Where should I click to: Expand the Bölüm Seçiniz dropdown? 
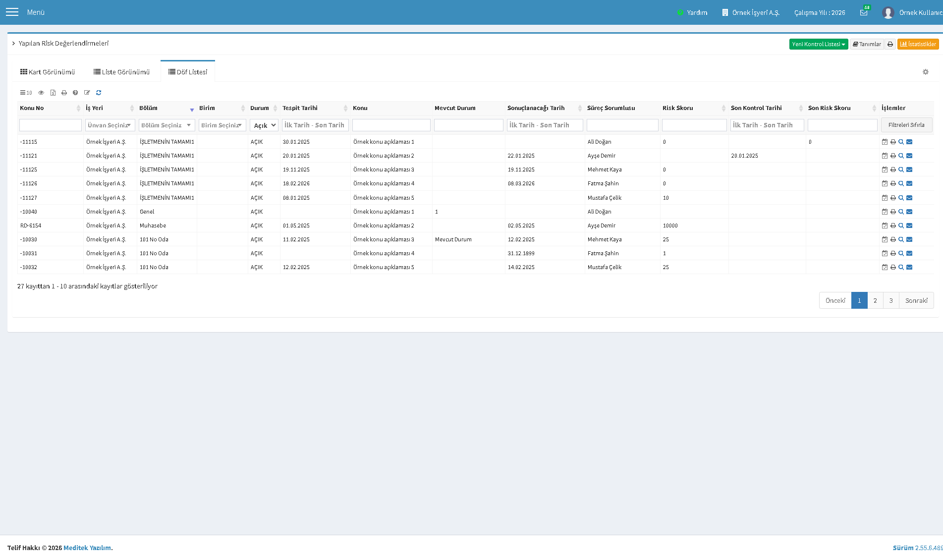pyautogui.click(x=166, y=125)
